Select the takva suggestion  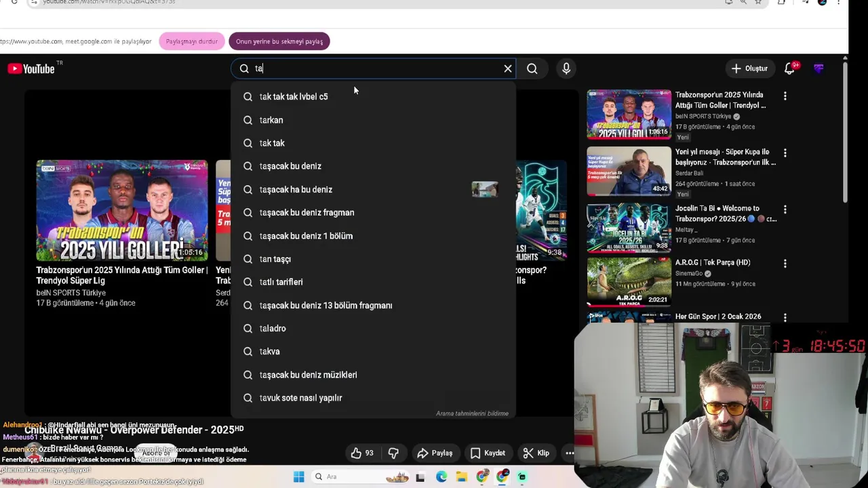[373, 352]
